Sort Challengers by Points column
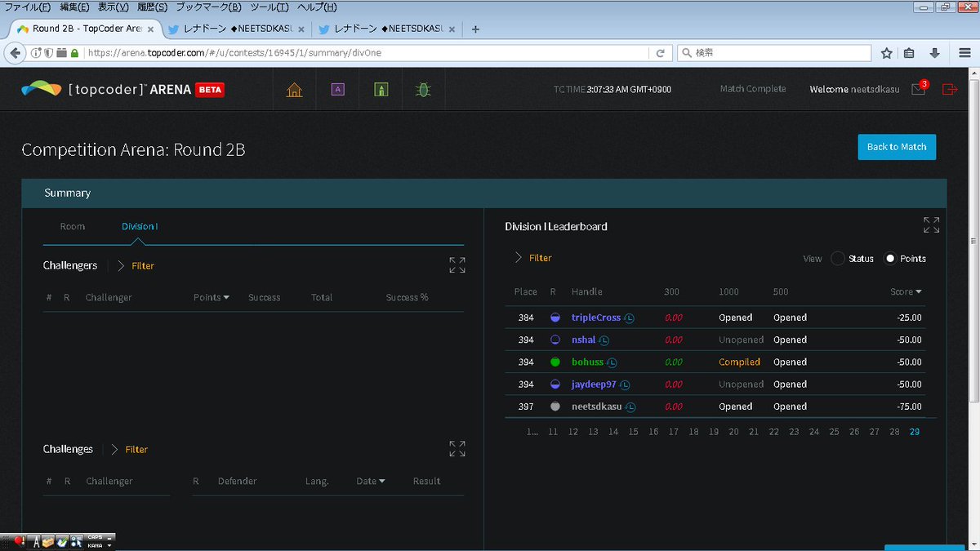The image size is (980, 551). pyautogui.click(x=211, y=297)
